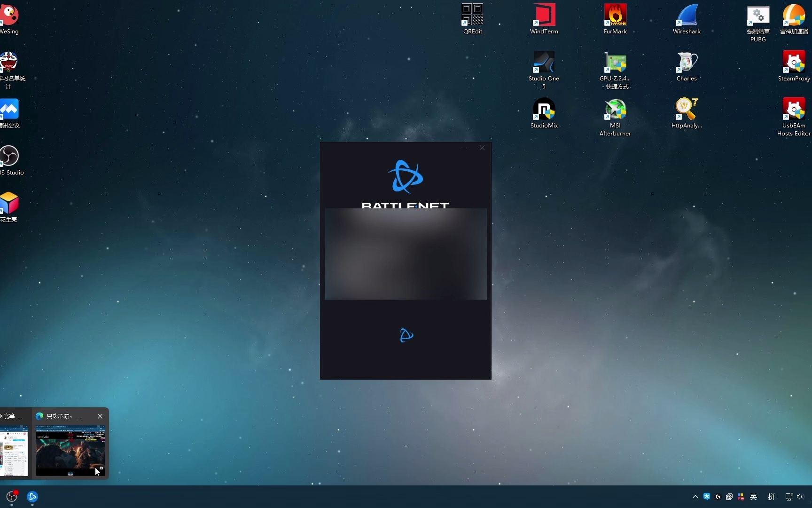Switch the 英 input language indicator
The image size is (812, 508).
754,497
